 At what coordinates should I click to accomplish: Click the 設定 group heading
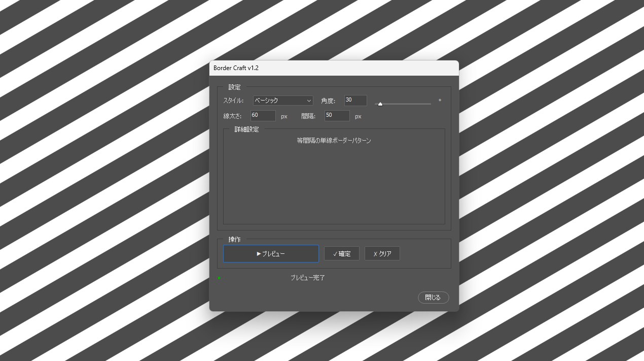pyautogui.click(x=234, y=87)
